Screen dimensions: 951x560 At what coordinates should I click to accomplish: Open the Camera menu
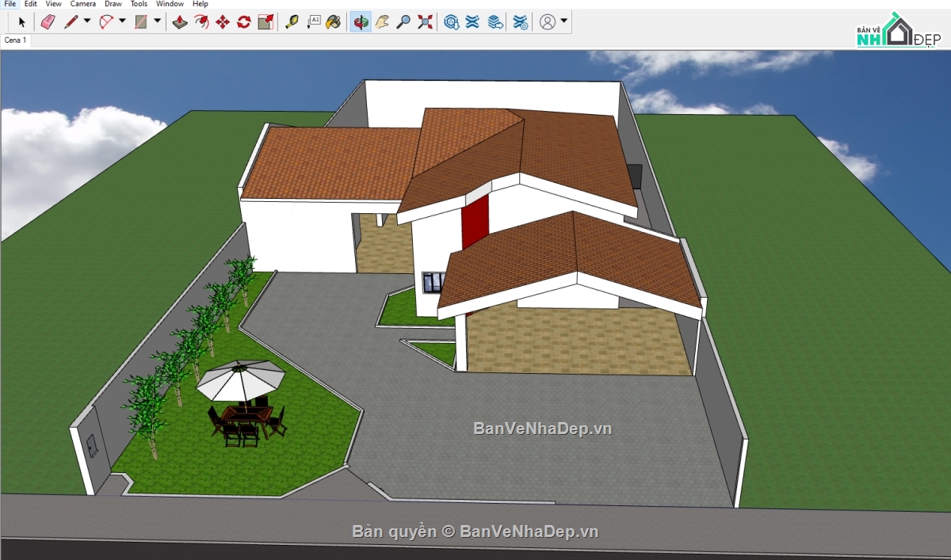[x=82, y=4]
